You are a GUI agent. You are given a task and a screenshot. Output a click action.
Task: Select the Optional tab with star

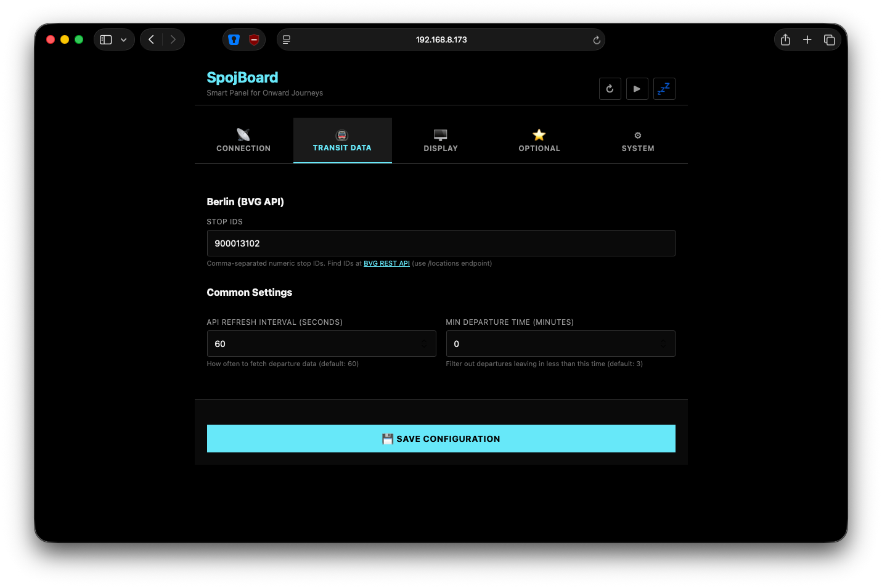click(x=539, y=141)
